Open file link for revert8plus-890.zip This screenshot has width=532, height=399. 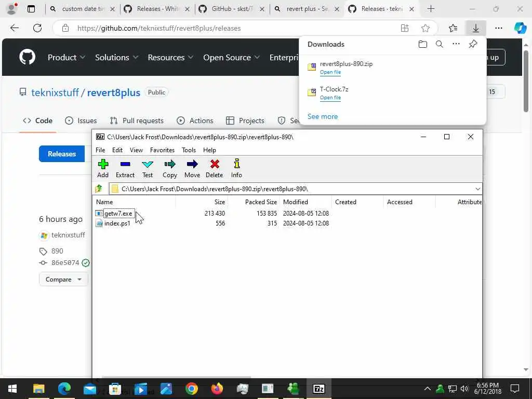click(x=330, y=72)
